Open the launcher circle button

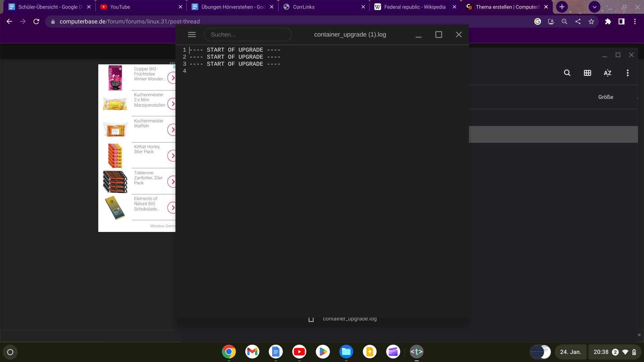click(x=10, y=352)
